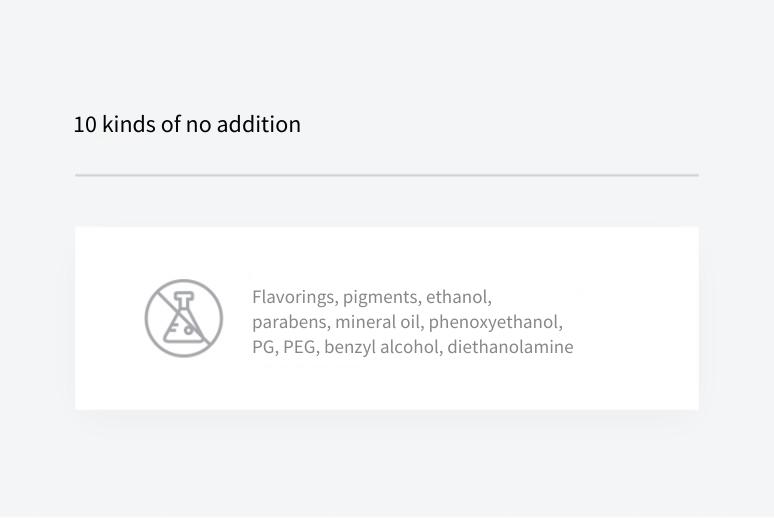Click the '10 kinds of no addition' heading
Image resolution: width=774 pixels, height=518 pixels.
click(187, 124)
